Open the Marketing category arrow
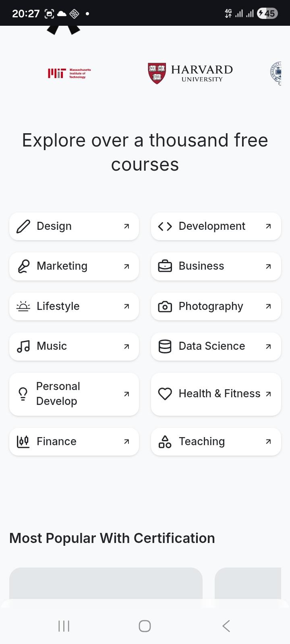The height and width of the screenshot is (644, 290). click(126, 266)
